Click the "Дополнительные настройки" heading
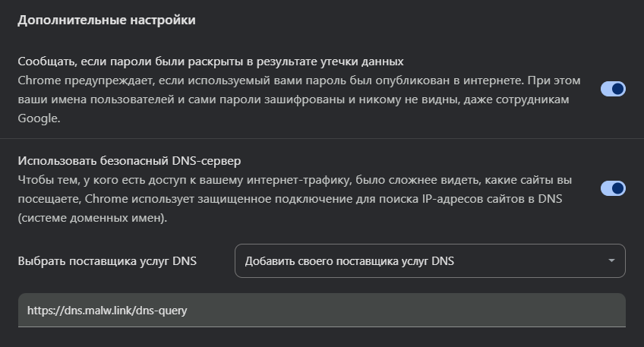The height and width of the screenshot is (347, 644). [107, 21]
